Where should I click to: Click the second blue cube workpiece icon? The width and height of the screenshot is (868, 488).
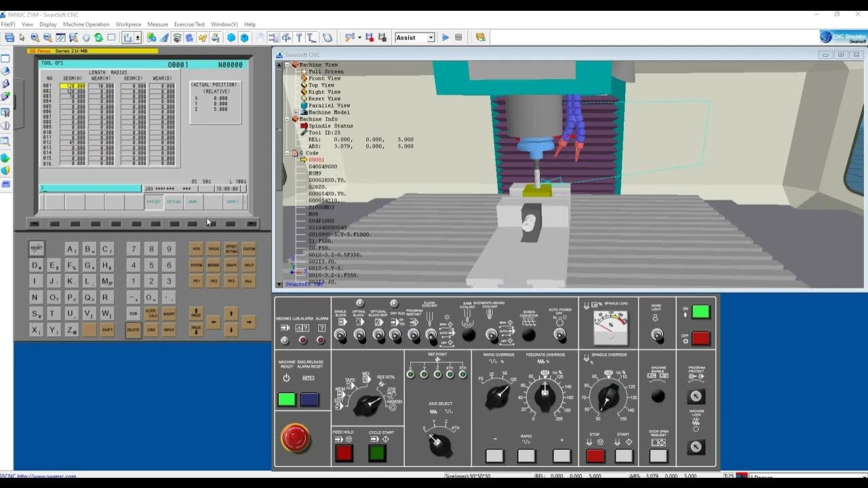pos(244,38)
